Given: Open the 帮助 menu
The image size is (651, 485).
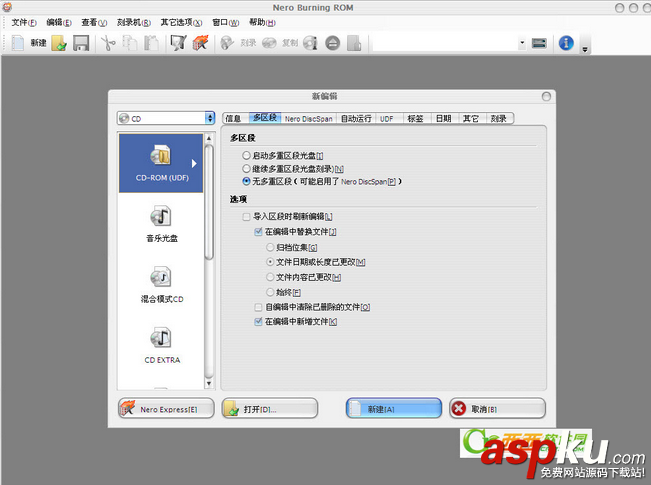Looking at the screenshot, I should coord(262,22).
